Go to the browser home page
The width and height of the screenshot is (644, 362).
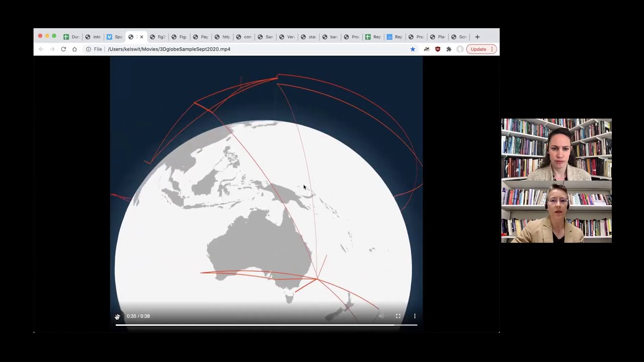tap(74, 49)
